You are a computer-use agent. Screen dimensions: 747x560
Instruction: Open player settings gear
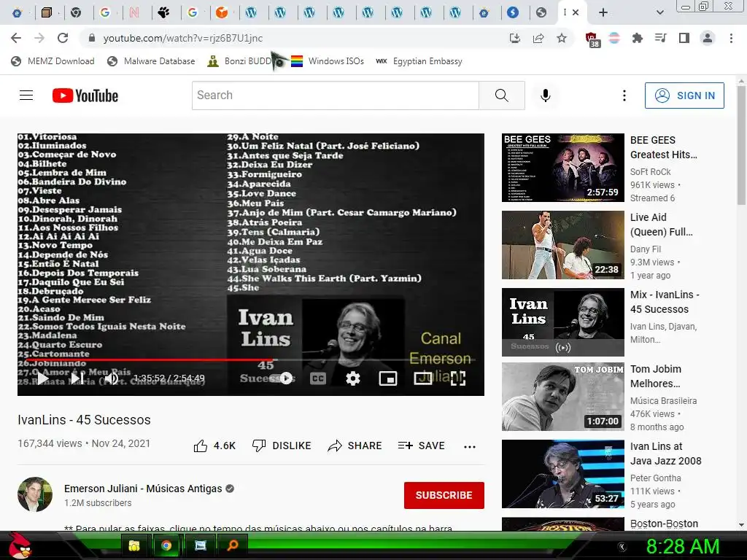(352, 378)
